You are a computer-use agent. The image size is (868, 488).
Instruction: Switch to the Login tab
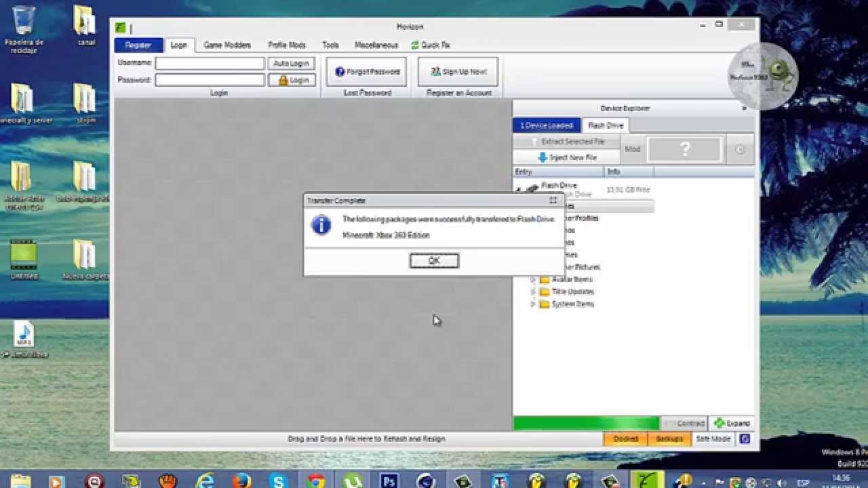(x=179, y=45)
